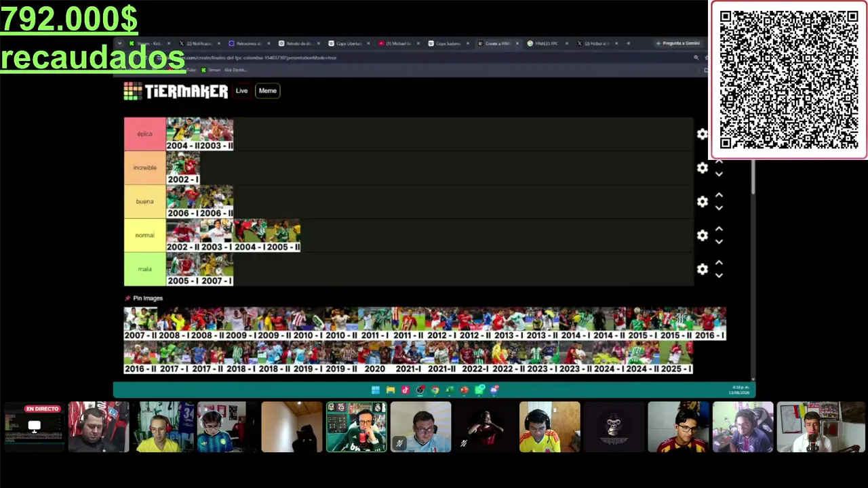The height and width of the screenshot is (488, 868).
Task: Pick the 2009 - II image from the pool
Action: 274,323
